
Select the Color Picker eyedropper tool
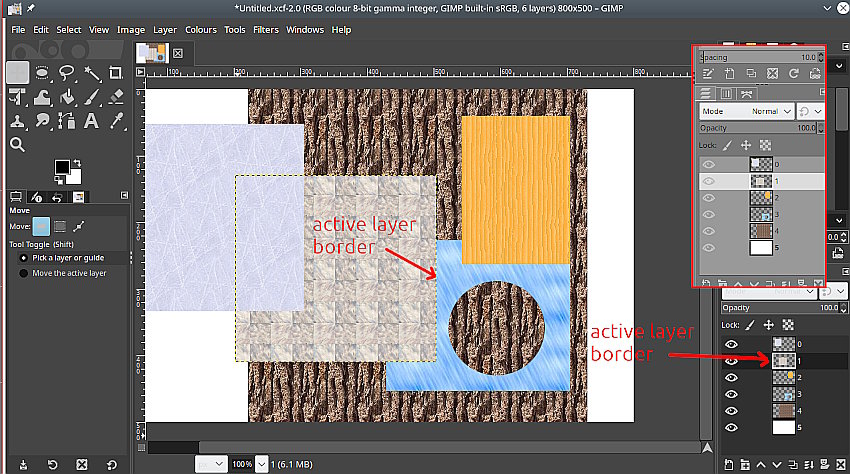(x=116, y=120)
